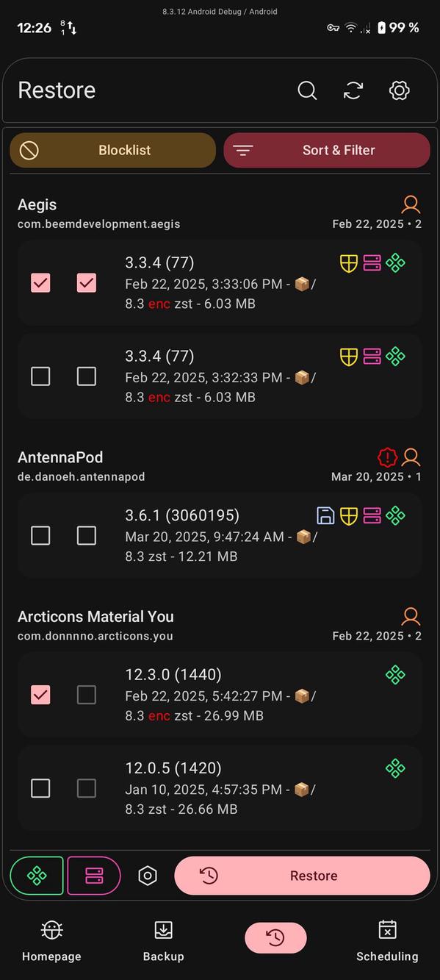Viewport: 440px width, 980px height.
Task: Uncheck the Arcticons 12.3.0 backup checkbox
Action: (x=40, y=695)
